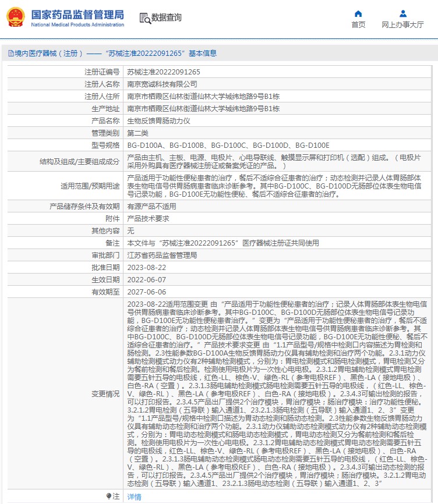Click 第二类 management category value
Image resolution: width=438 pixels, height=504 pixels.
[137, 133]
